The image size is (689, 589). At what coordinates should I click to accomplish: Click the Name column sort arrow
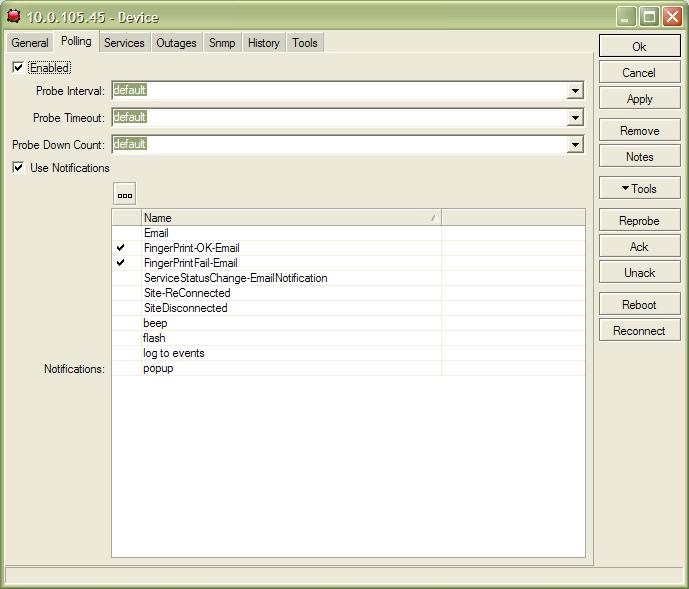[434, 218]
